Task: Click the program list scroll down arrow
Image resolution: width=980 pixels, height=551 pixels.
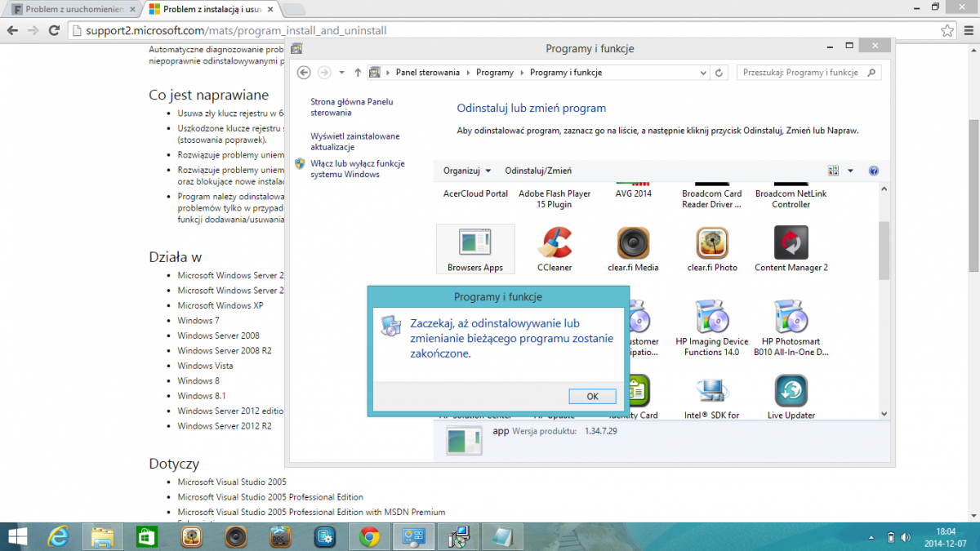Action: (x=884, y=415)
